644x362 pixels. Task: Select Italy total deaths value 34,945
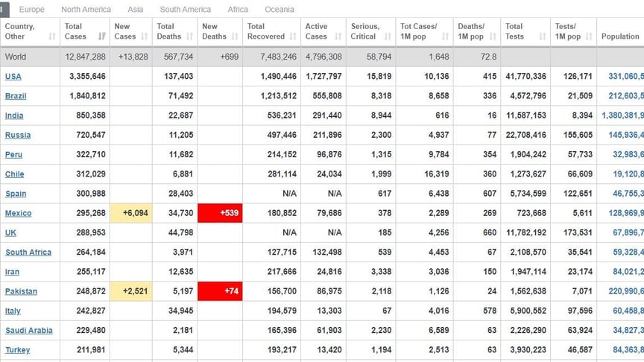[180, 311]
